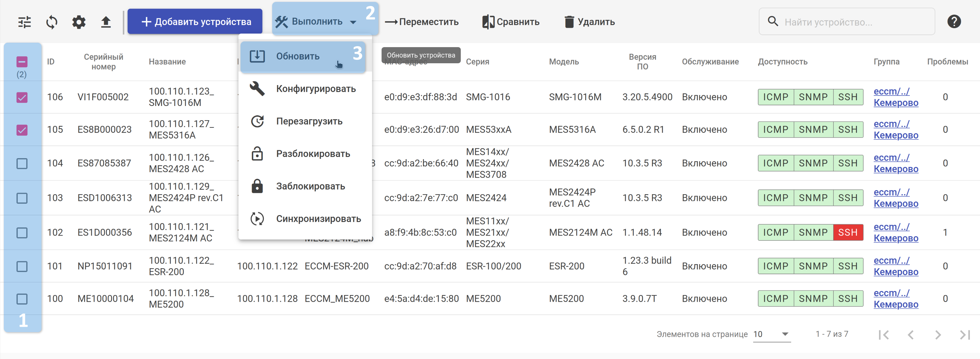The height and width of the screenshot is (359, 980).
Task: Open the filter settings sliders icon
Action: [25, 22]
